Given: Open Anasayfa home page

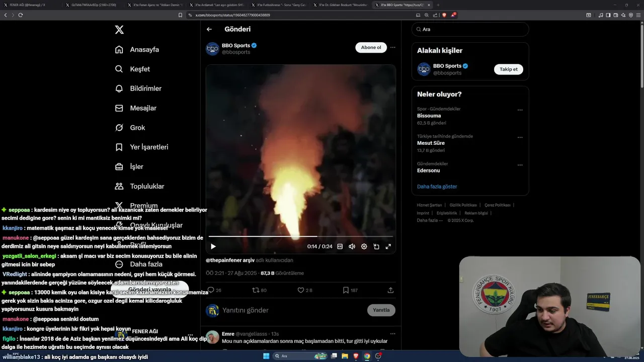Looking at the screenshot, I should 137,49.
